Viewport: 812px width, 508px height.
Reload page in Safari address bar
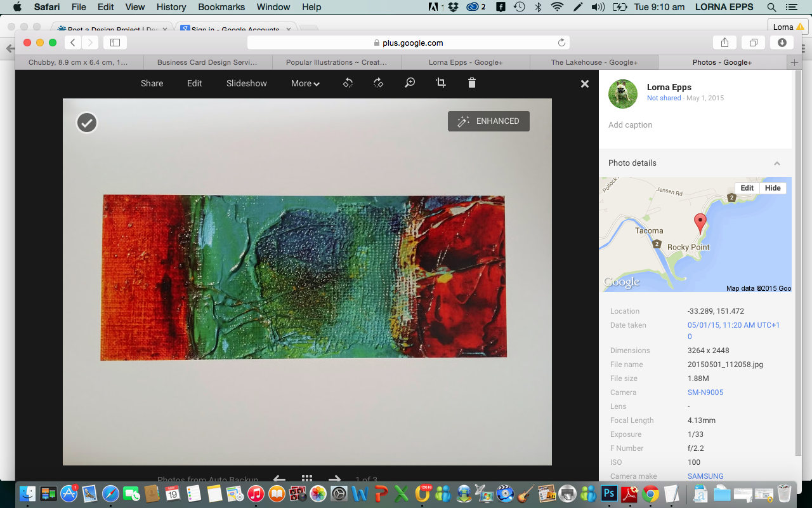(561, 43)
